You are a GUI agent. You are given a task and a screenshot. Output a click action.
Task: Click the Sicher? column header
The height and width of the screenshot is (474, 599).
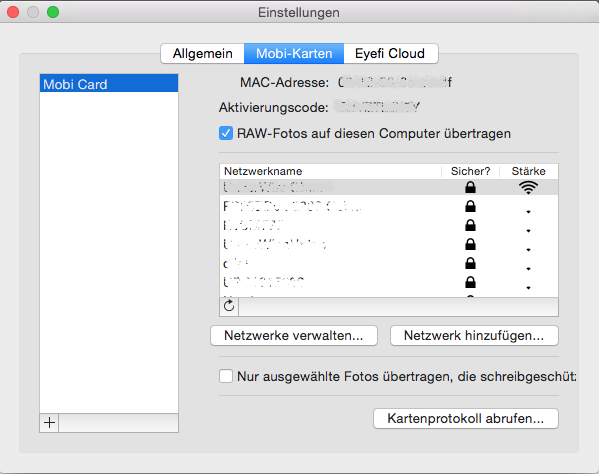[x=470, y=171]
